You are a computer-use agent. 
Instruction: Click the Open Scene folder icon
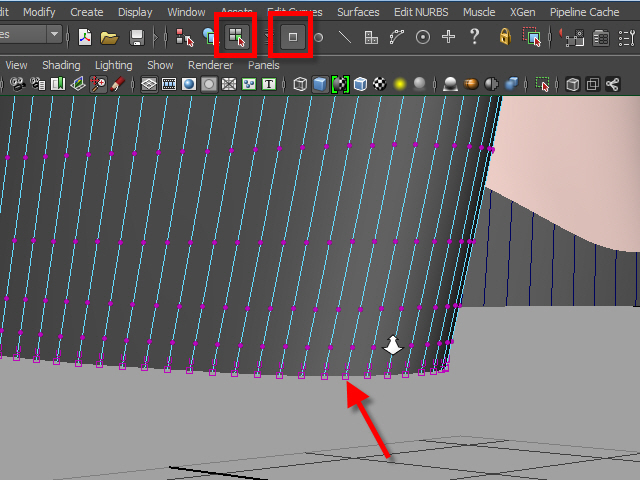coord(110,37)
